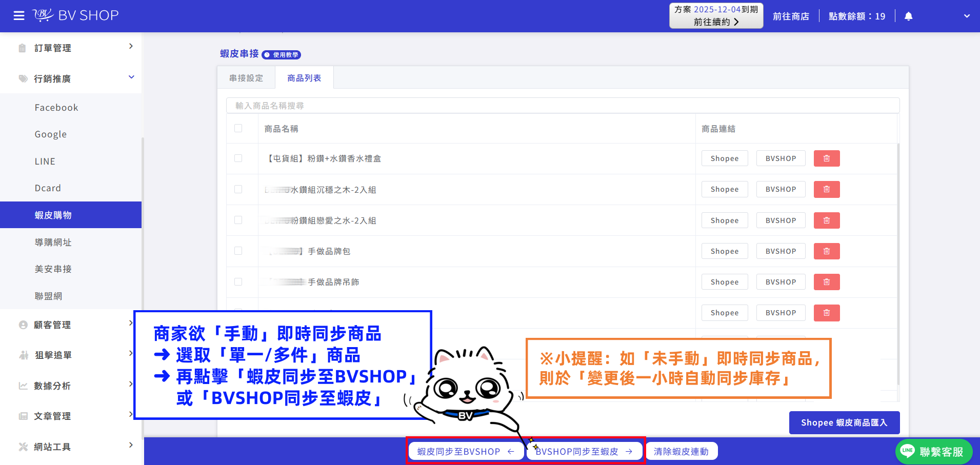This screenshot has height=465, width=980.
Task: Click 蝦皮同步至BVSHOP button
Action: (x=466, y=452)
